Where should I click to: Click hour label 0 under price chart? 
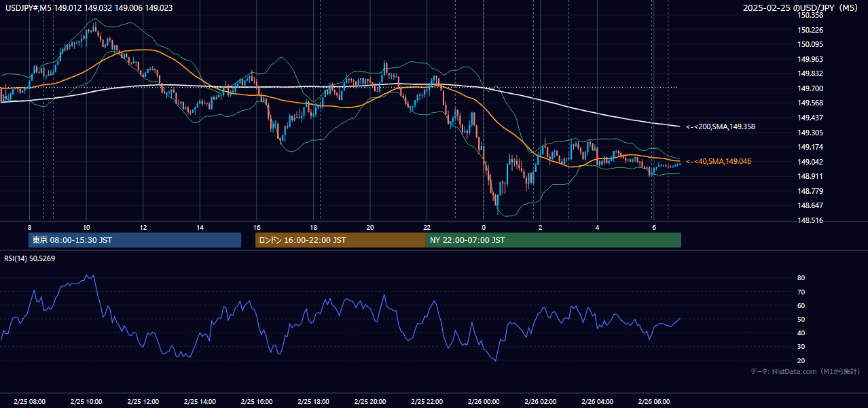484,227
